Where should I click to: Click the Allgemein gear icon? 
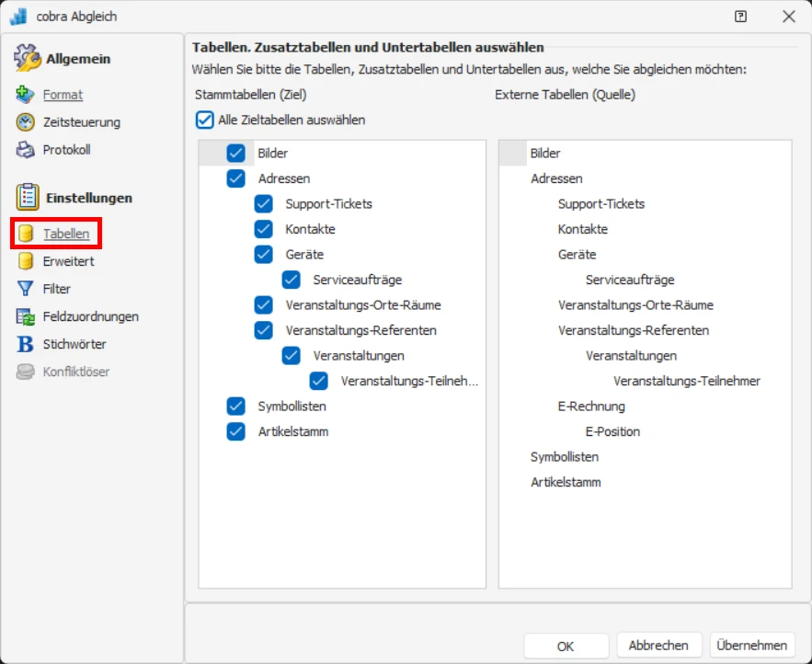pos(27,58)
